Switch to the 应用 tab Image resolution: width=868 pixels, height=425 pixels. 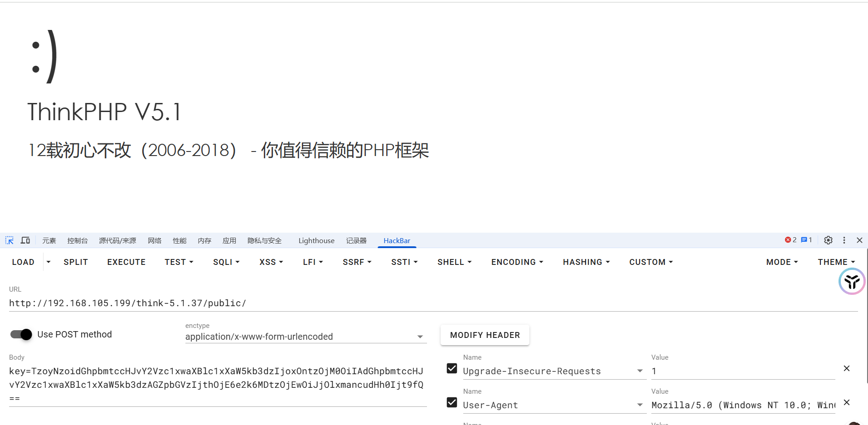coord(229,240)
